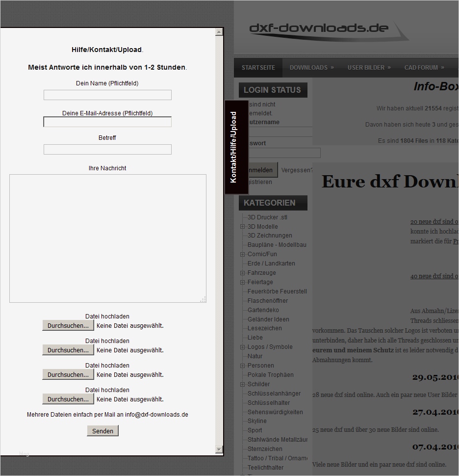The height and width of the screenshot is (476, 459).
Task: Submit the form with Senden button
Action: (102, 431)
